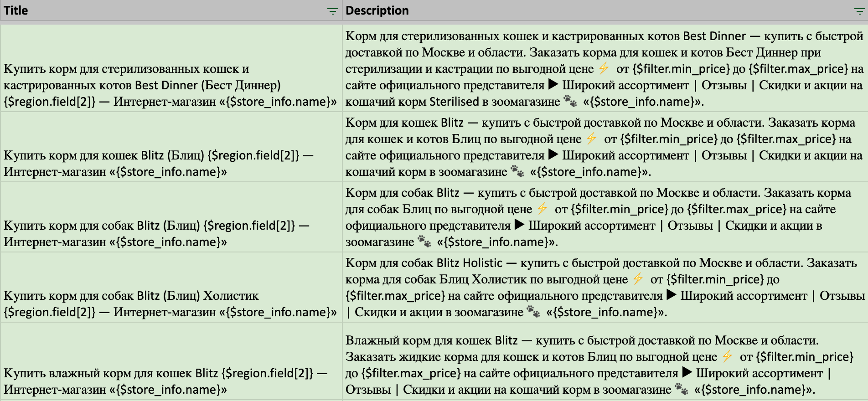This screenshot has height=401, width=868.
Task: Click lightning emoji in wet cat food description
Action: pos(727,356)
